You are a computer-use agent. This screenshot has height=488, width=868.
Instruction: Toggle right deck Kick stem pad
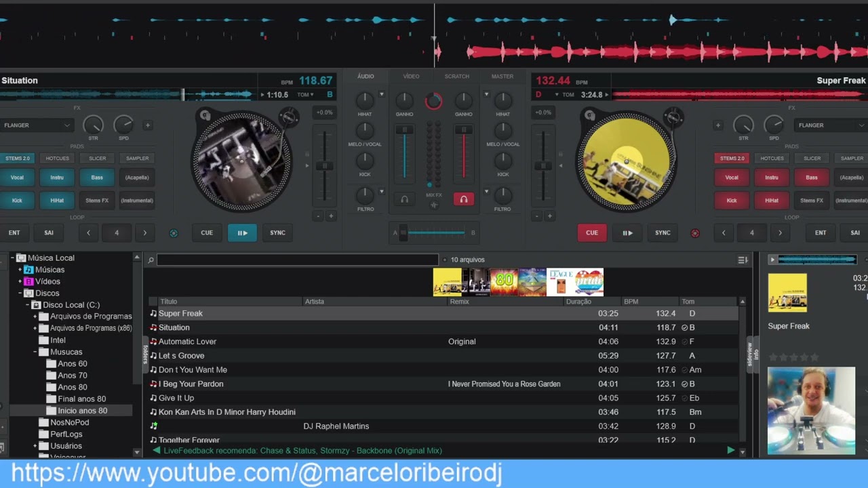(x=732, y=201)
